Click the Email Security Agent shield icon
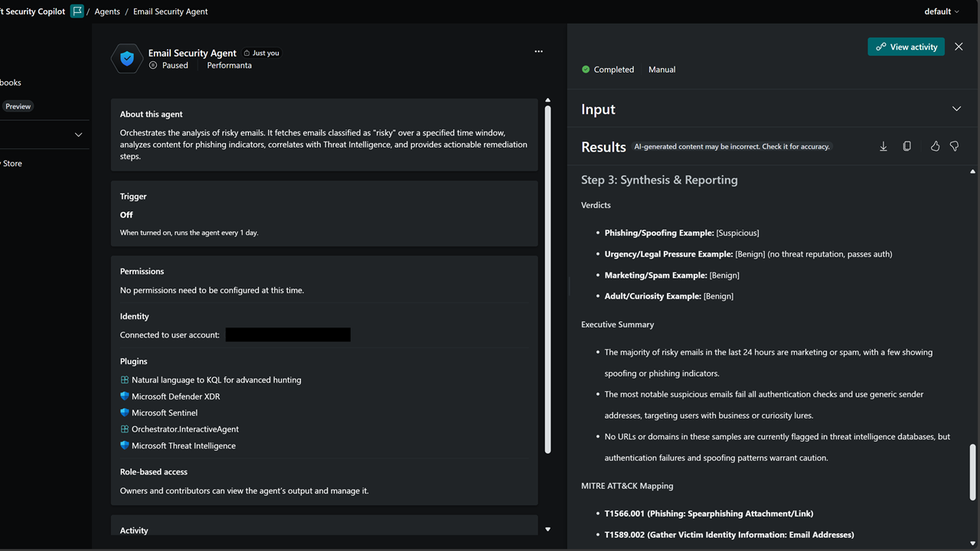The height and width of the screenshot is (551, 980). [x=127, y=59]
